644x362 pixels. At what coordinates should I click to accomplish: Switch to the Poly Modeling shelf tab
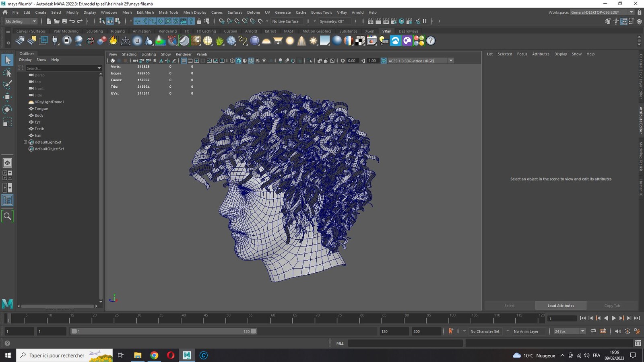point(66,31)
